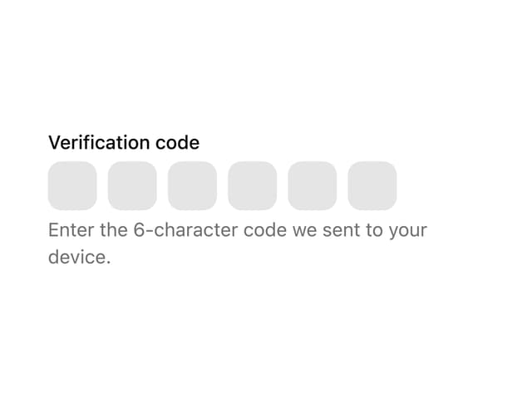
Task: Click the third verification code box
Action: (192, 185)
